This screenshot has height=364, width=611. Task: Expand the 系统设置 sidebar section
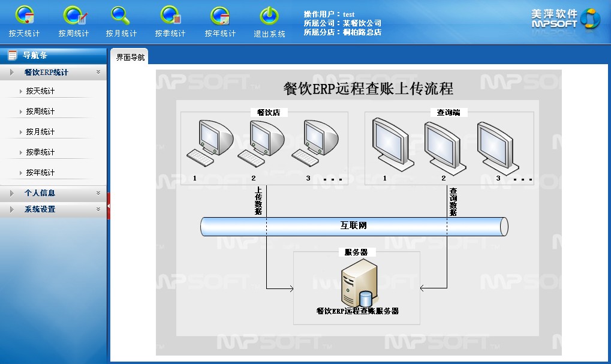98,209
